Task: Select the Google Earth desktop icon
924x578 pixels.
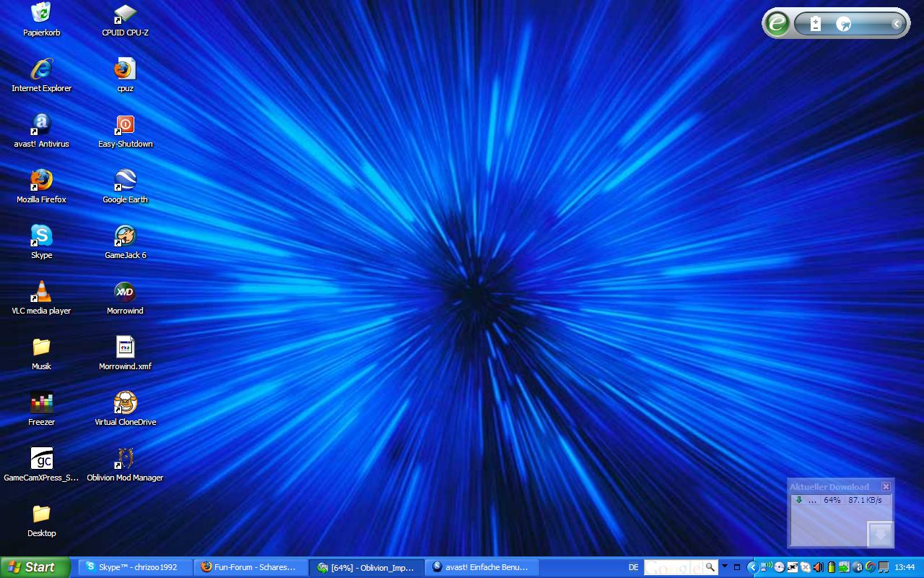Action: [x=125, y=181]
